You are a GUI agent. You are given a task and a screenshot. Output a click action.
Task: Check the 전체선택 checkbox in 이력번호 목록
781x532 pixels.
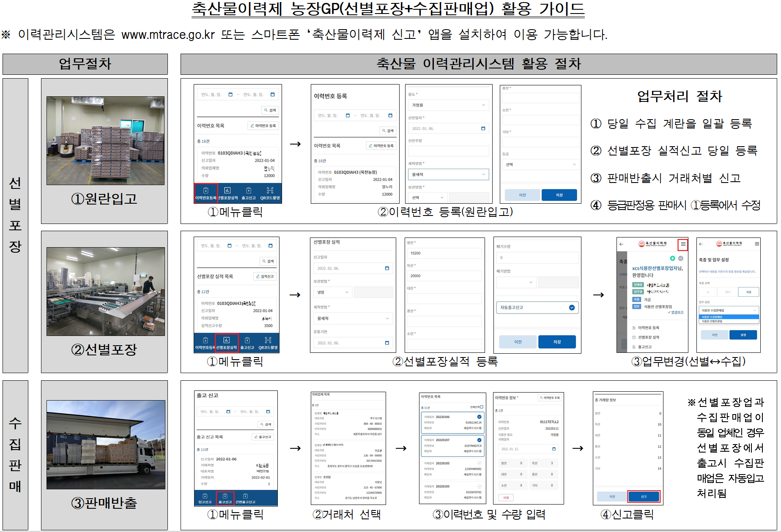coord(482,407)
